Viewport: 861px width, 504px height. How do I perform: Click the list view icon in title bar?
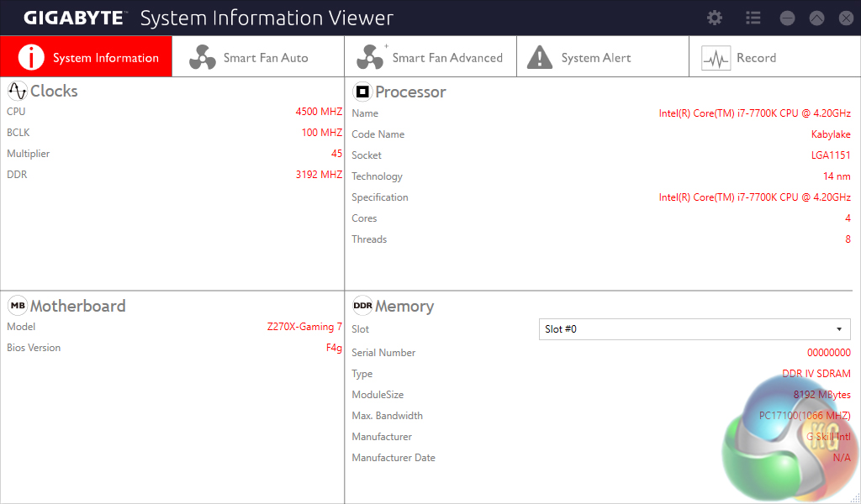(753, 18)
